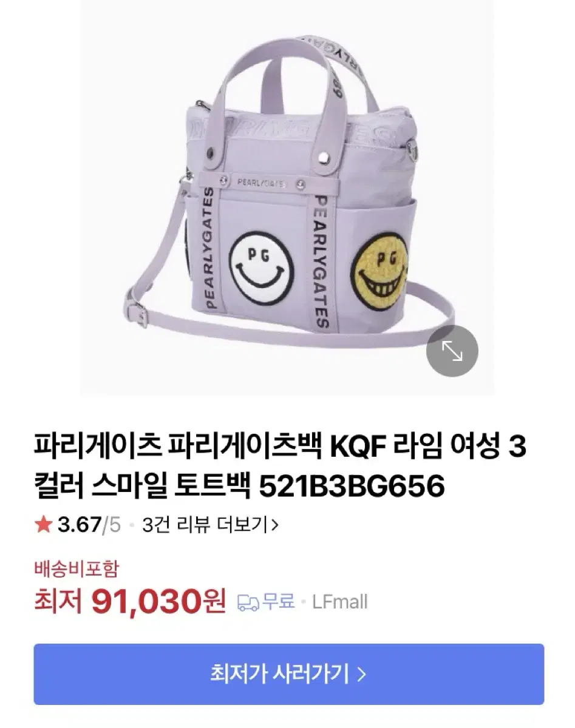Image resolution: width=575 pixels, height=728 pixels.
Task: Open the purple tote bag product image
Action: [287, 197]
